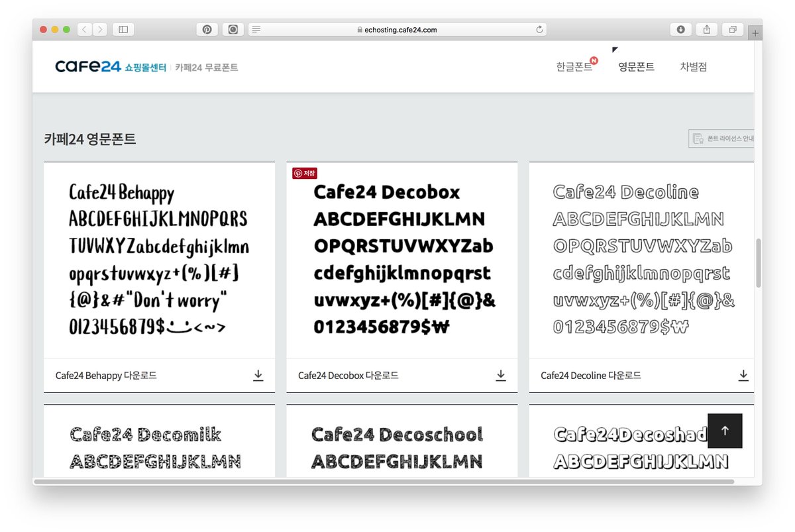Reload the page with refresh icon
Screen dimensions: 795x532
tap(539, 29)
